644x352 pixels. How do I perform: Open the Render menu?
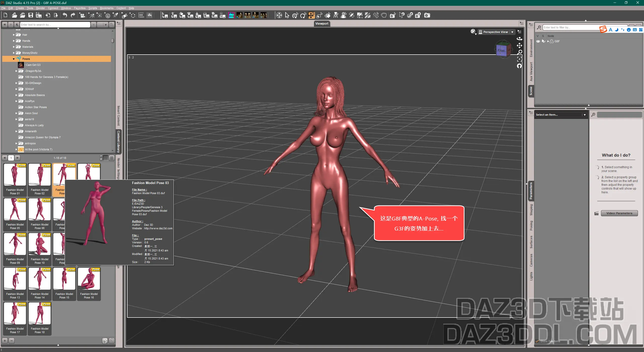41,8
